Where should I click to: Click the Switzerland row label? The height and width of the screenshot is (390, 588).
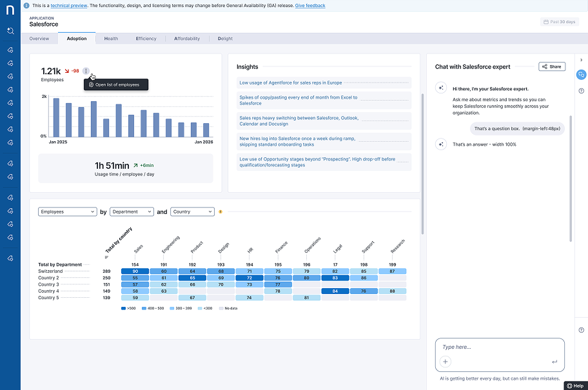tap(50, 271)
